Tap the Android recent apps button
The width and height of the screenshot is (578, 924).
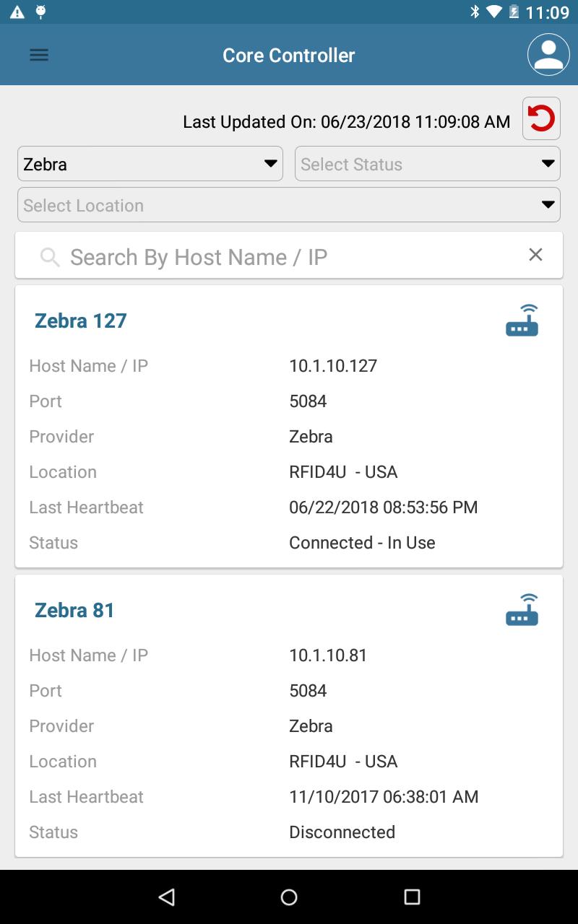[x=412, y=897]
